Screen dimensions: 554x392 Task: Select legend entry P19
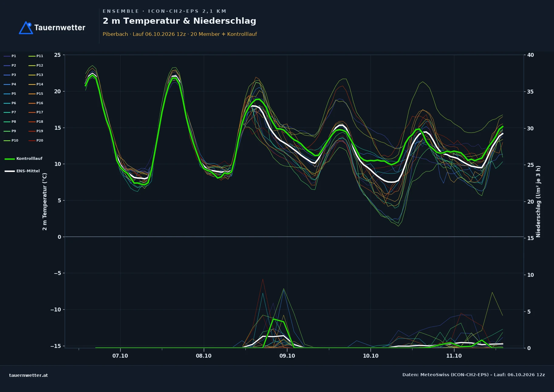(x=36, y=131)
